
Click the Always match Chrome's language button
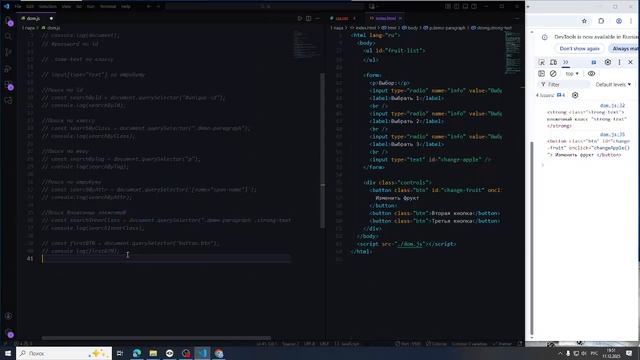click(x=624, y=49)
